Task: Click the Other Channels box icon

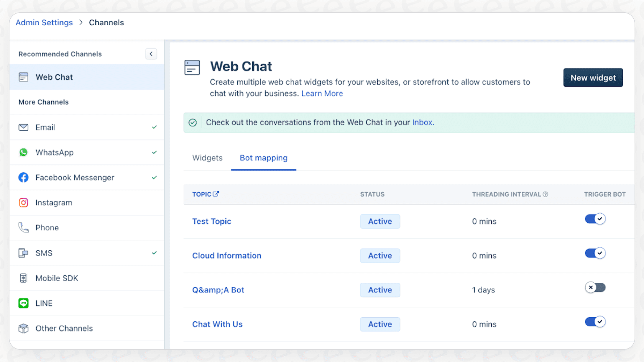Action: (x=23, y=328)
